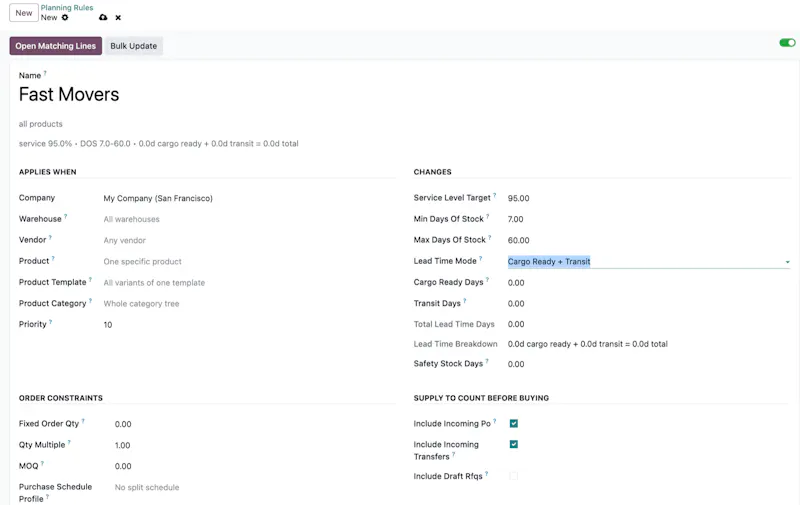The image size is (800, 505).
Task: Click the Lead Time Breakdown text value
Action: (x=587, y=344)
